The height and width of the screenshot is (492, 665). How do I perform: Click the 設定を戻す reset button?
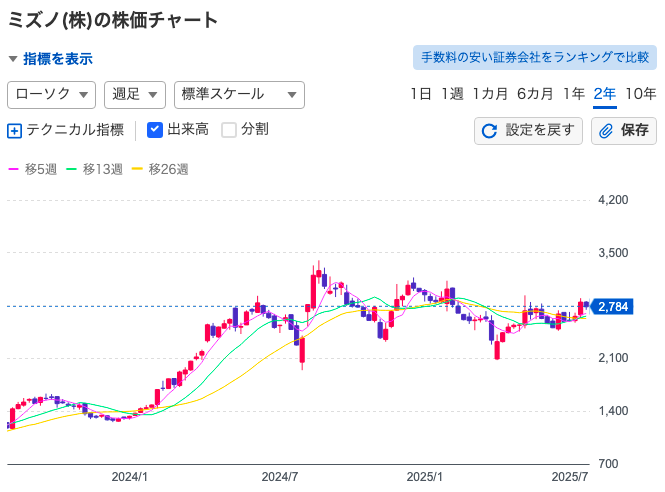point(528,131)
